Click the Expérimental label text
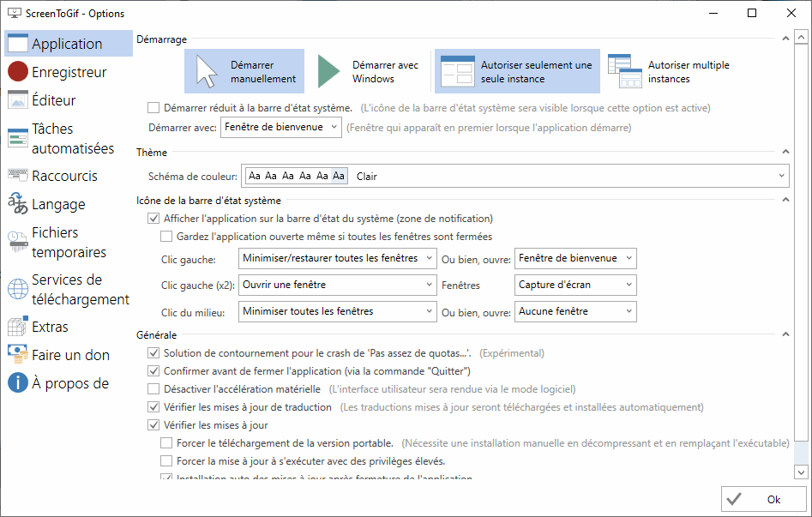The width and height of the screenshot is (812, 517). coord(512,353)
